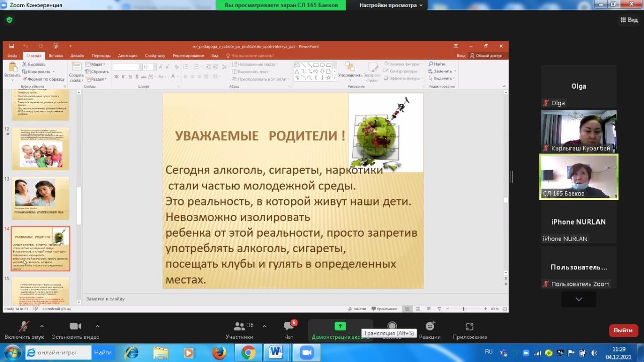Expand audio settings arrow beside microphone
Screen dimensions: 644x362
(x=42, y=326)
